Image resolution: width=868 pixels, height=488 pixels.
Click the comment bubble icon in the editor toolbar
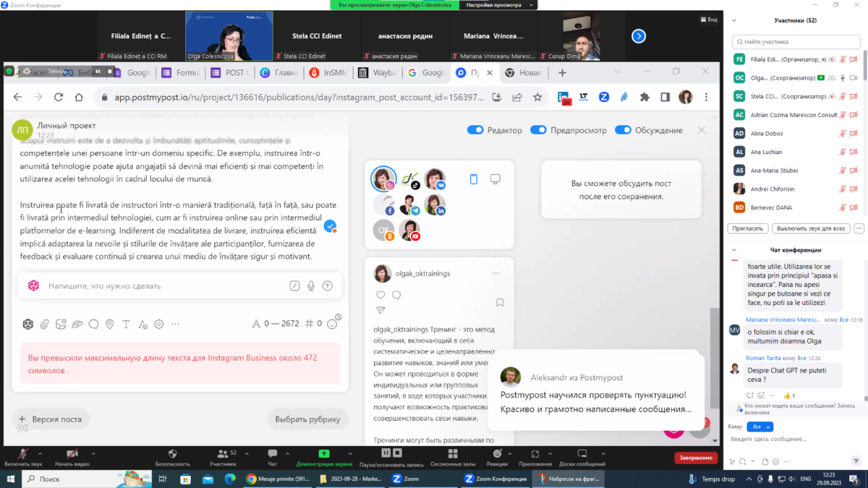[93, 324]
